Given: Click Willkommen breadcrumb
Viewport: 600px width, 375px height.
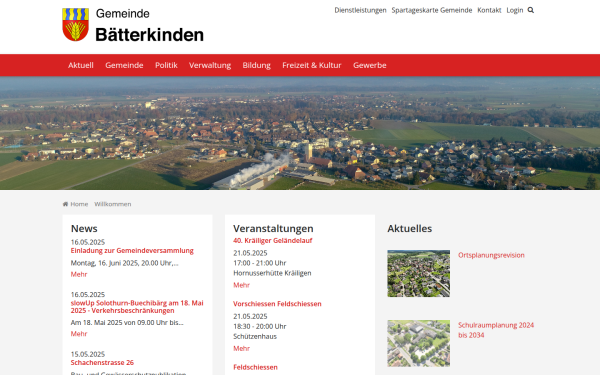Looking at the screenshot, I should (x=113, y=204).
